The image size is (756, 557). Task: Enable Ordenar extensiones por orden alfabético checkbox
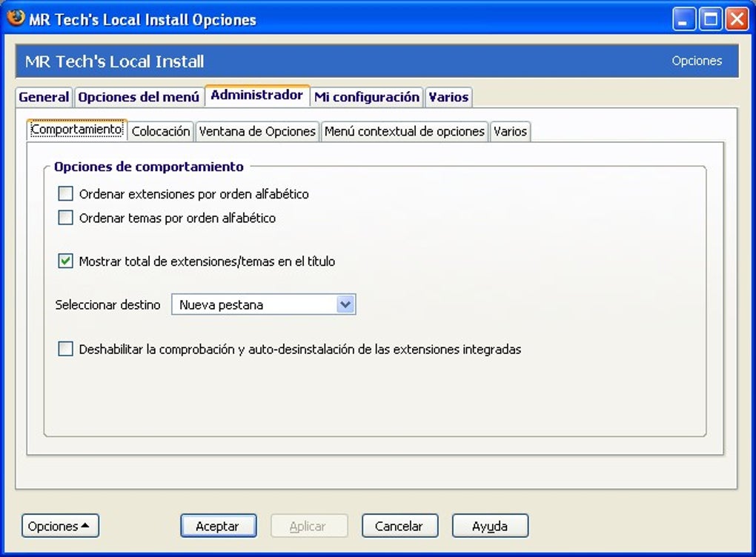coord(65,194)
